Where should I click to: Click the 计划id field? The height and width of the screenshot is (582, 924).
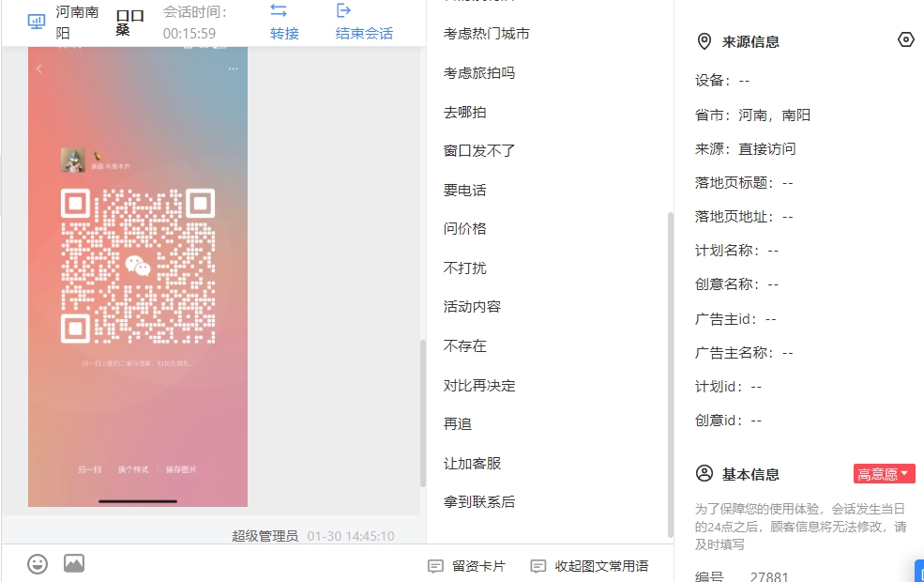(x=728, y=387)
